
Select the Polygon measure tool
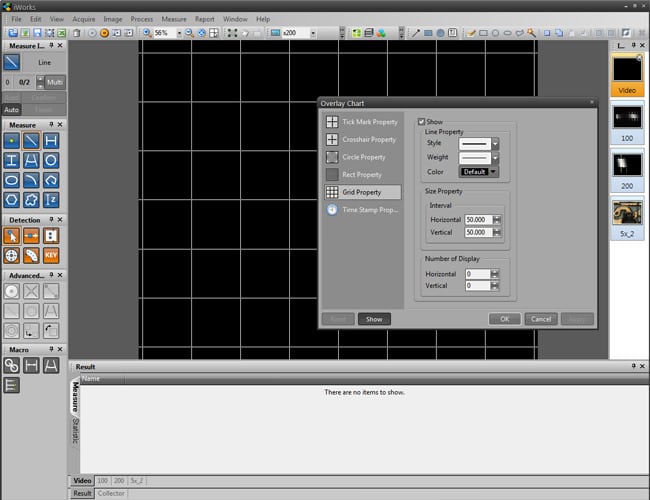12,200
